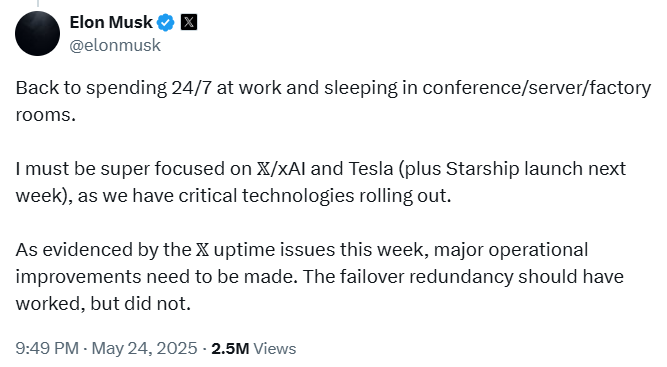
Task: Click 'conference/server/factory' in the first line
Action: 537,88
